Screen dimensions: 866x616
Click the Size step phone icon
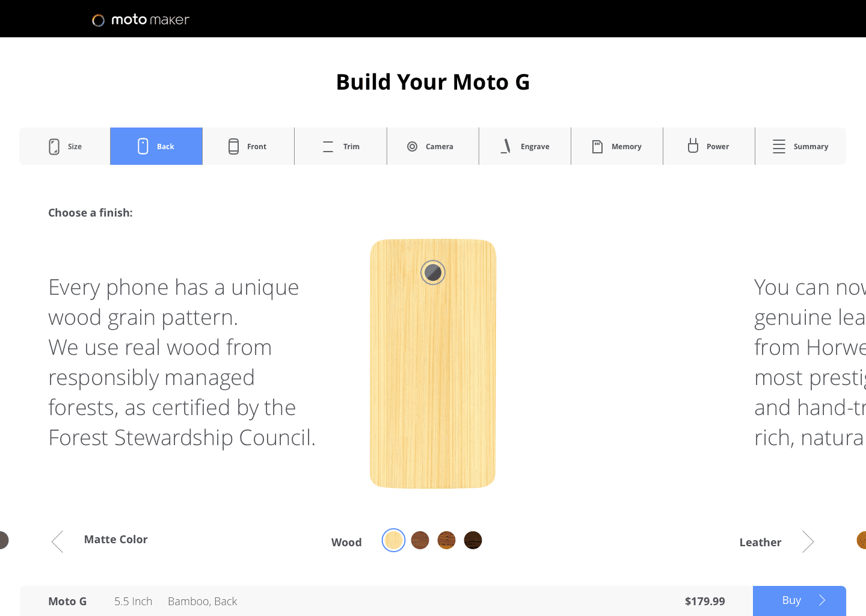point(54,146)
